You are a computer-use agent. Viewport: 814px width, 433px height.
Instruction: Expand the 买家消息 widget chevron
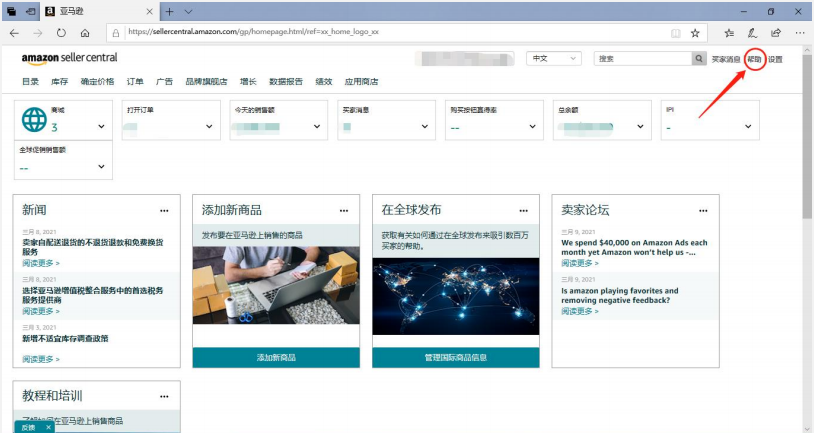pyautogui.click(x=425, y=126)
